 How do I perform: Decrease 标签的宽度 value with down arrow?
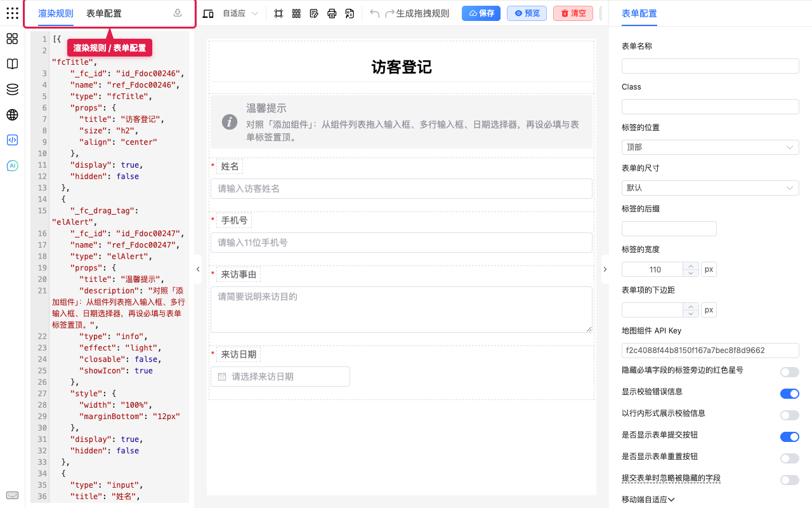(690, 273)
